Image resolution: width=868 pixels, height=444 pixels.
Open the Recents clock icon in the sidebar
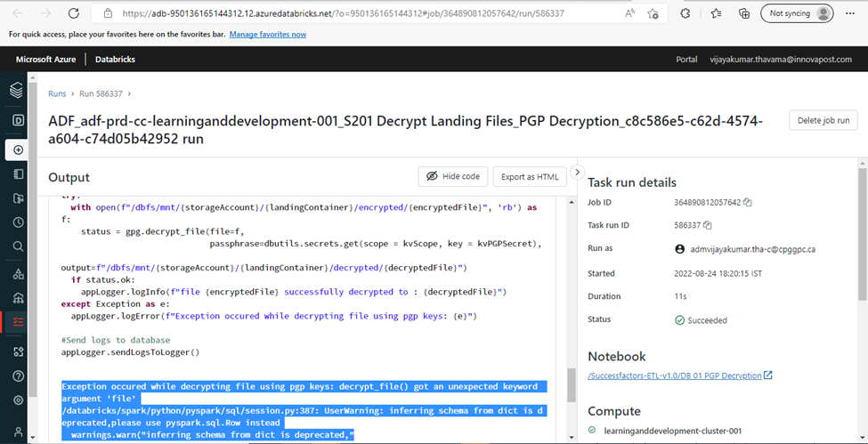(x=18, y=222)
